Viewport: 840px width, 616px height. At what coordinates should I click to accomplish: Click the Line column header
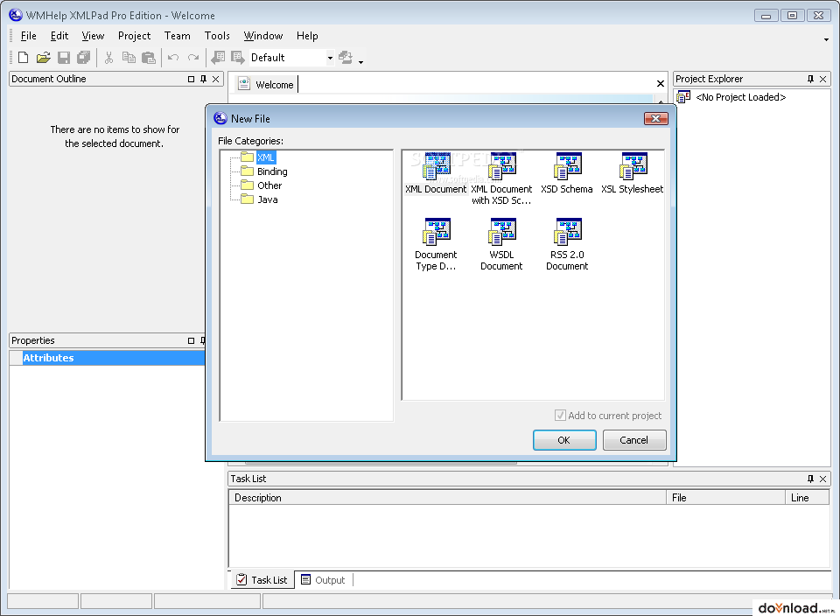coord(808,498)
